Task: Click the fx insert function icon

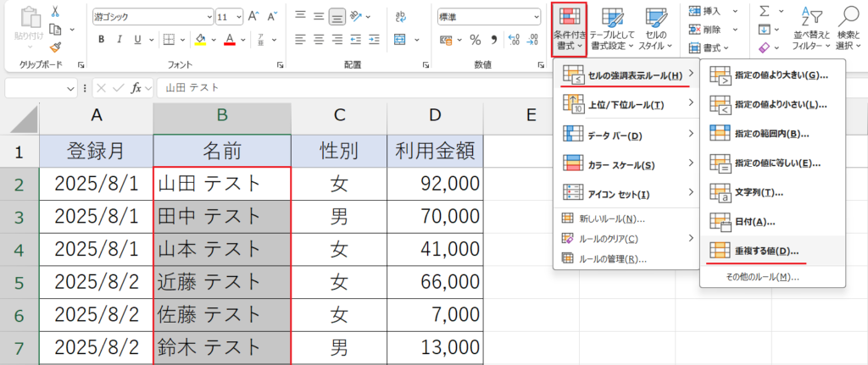Action: point(136,88)
